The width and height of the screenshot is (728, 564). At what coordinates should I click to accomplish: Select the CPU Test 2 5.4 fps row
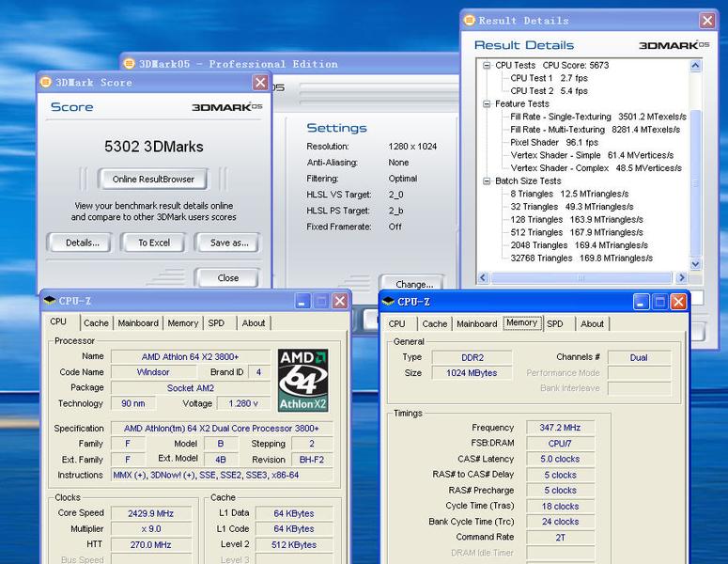(549, 91)
